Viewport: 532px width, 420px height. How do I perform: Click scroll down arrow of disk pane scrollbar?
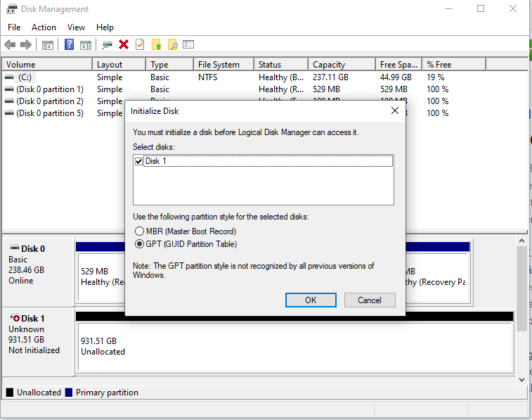point(522,380)
